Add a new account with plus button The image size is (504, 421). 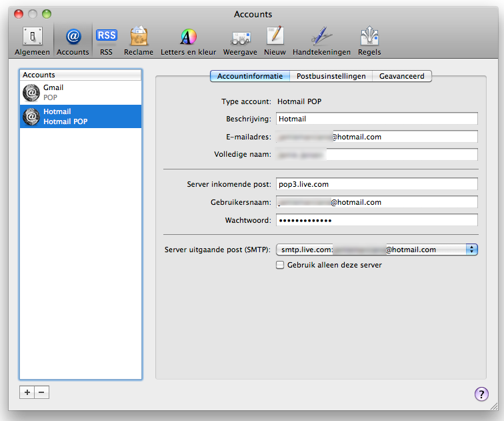click(27, 392)
